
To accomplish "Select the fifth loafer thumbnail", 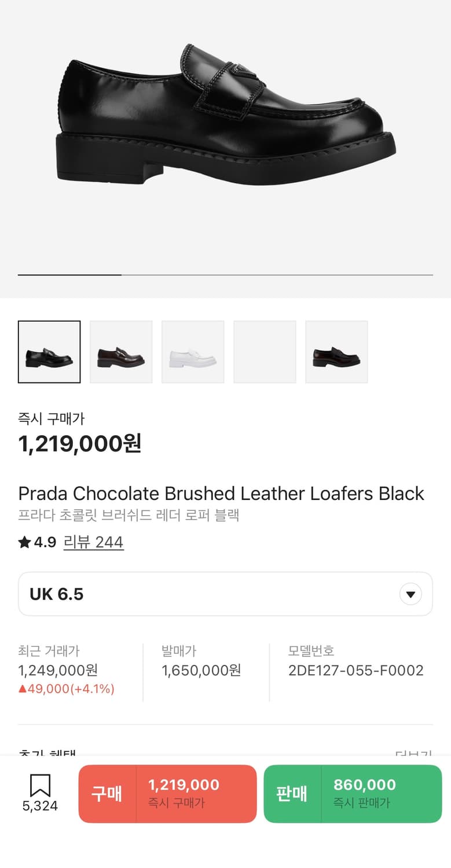I will [x=336, y=352].
